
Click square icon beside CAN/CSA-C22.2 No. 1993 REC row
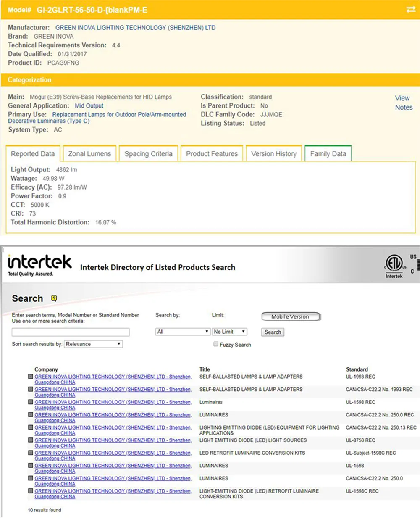tap(31, 389)
